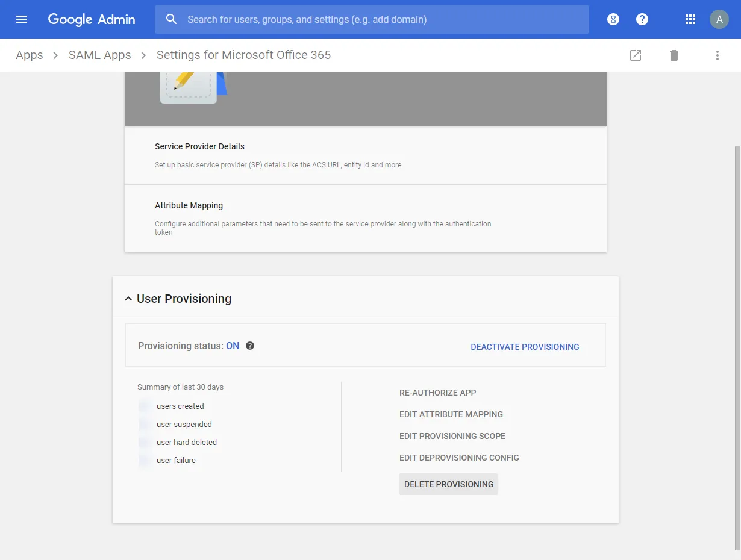The image size is (741, 560).
Task: Go to SAML Apps breadcrumb
Action: coord(100,55)
